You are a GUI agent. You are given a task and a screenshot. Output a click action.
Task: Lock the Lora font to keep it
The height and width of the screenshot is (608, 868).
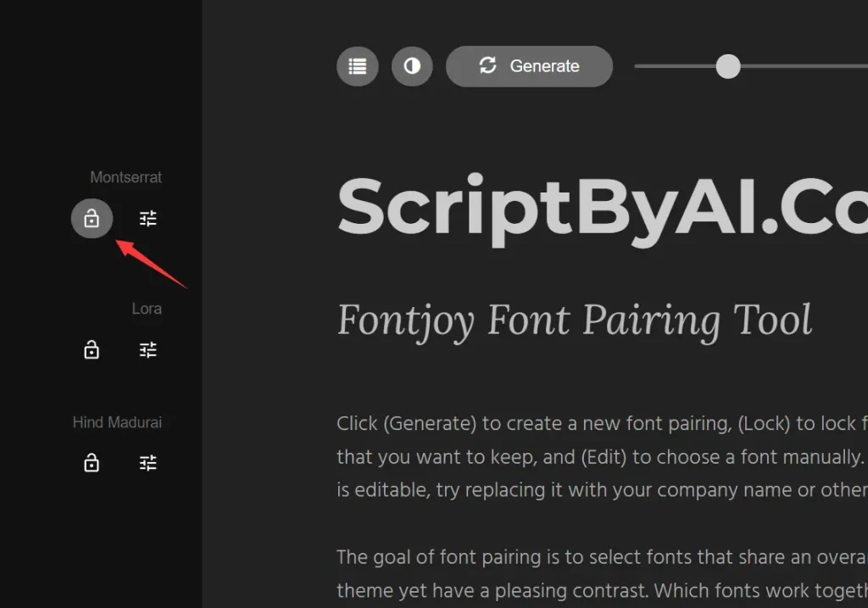click(91, 349)
